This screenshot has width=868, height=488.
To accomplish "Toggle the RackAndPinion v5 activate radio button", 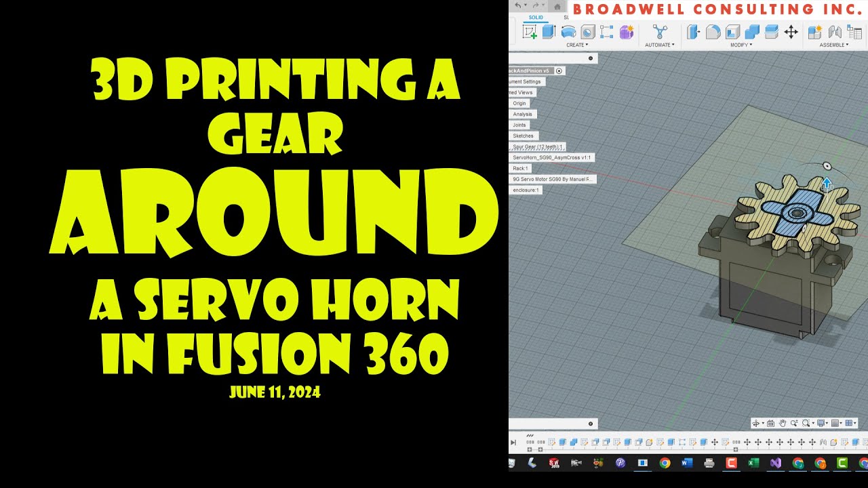I will pos(559,70).
